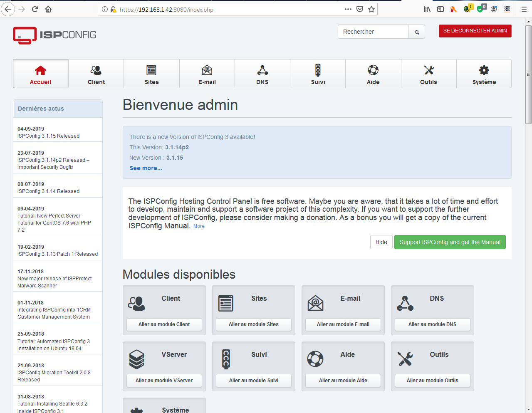This screenshot has height=413, width=532.
Task: Click the search magnifier button
Action: pos(417,32)
